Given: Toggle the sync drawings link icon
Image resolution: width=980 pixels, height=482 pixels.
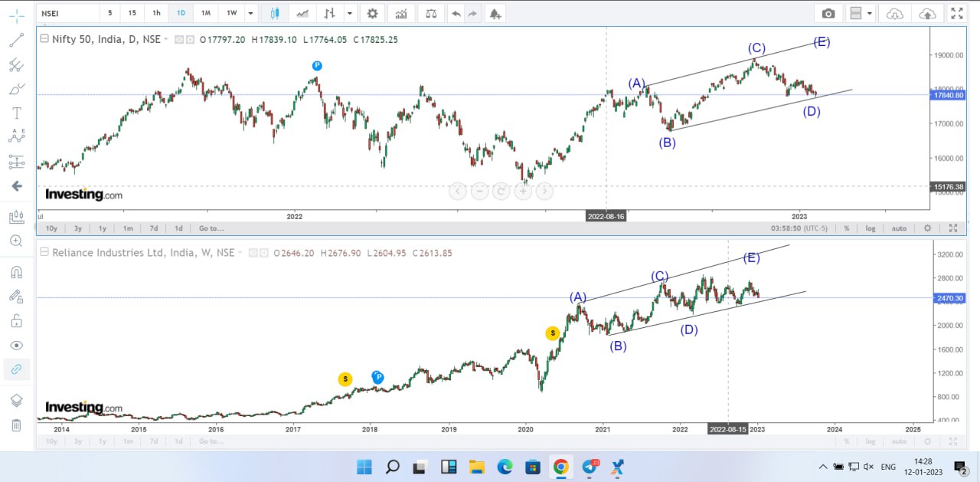Looking at the screenshot, I should point(17,369).
